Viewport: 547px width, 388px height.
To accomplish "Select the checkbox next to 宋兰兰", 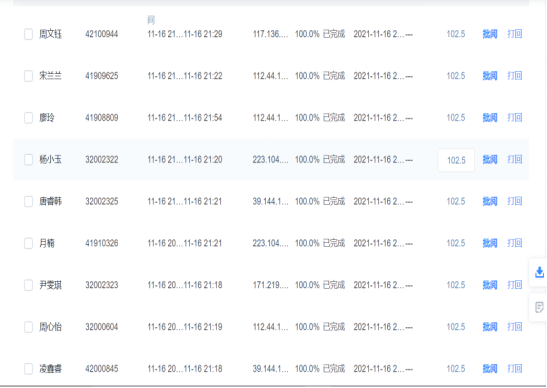I will [x=28, y=76].
